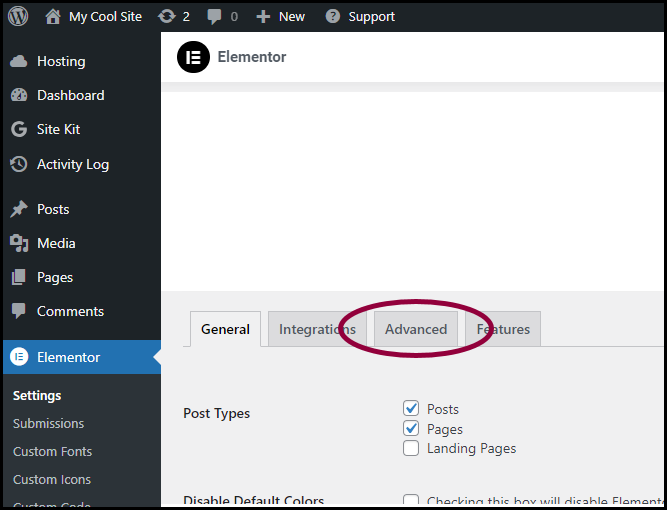The width and height of the screenshot is (667, 510).
Task: Click the updates refresh icon
Action: click(x=167, y=17)
